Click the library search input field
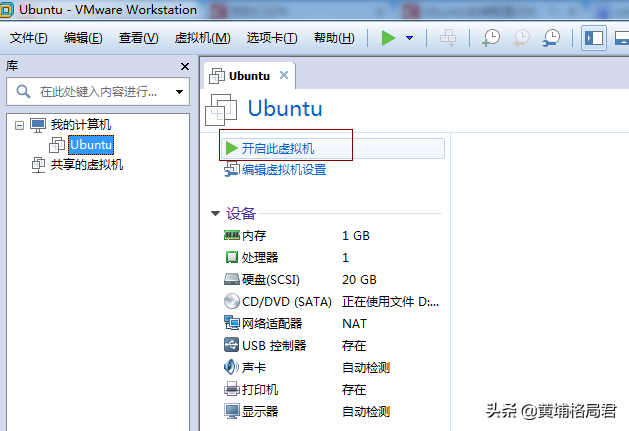This screenshot has height=431, width=629. click(x=98, y=92)
